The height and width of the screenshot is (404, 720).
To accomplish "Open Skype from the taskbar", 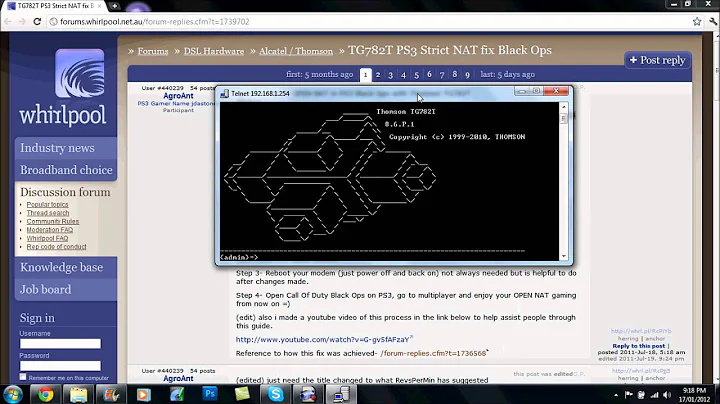I will 276,394.
